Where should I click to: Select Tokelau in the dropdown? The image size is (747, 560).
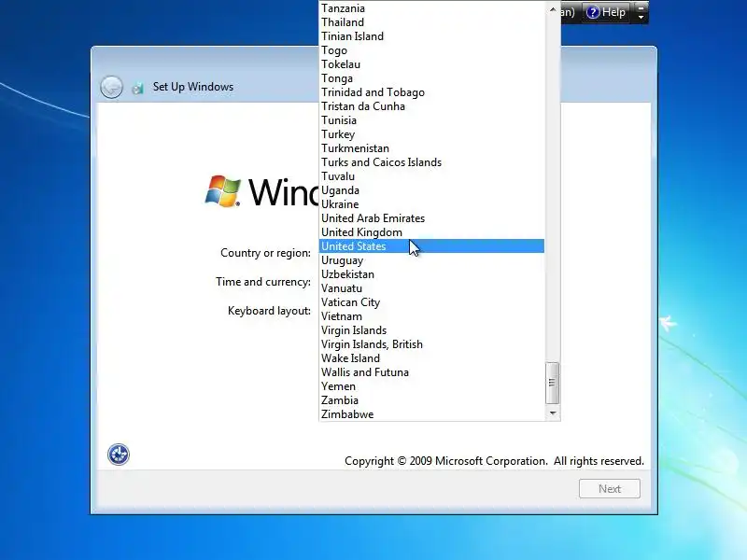(431, 64)
